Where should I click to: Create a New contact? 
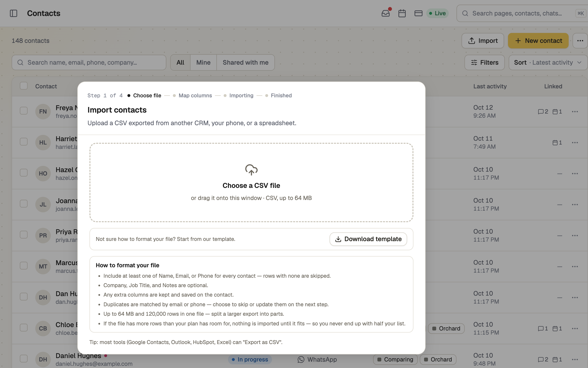click(x=538, y=41)
